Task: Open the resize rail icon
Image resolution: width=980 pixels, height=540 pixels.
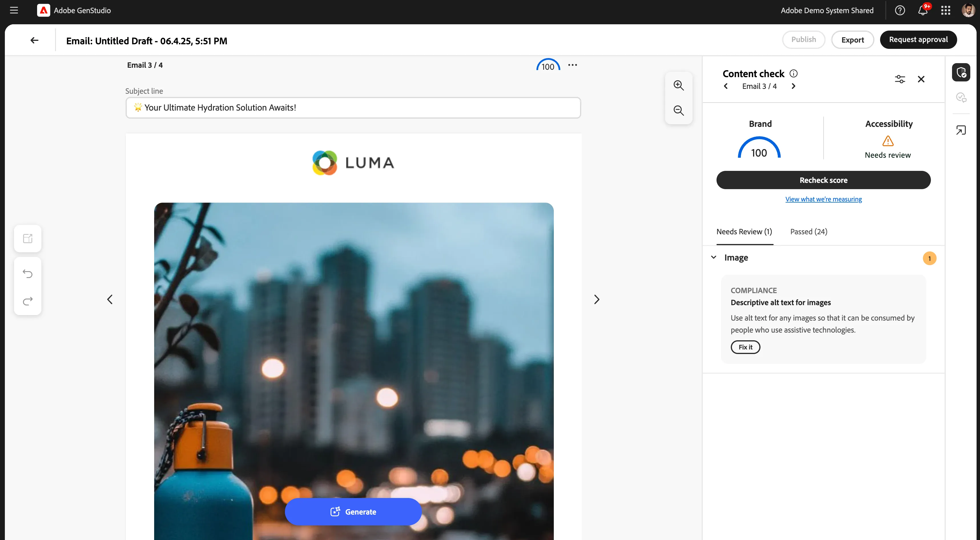Action: pos(961,130)
